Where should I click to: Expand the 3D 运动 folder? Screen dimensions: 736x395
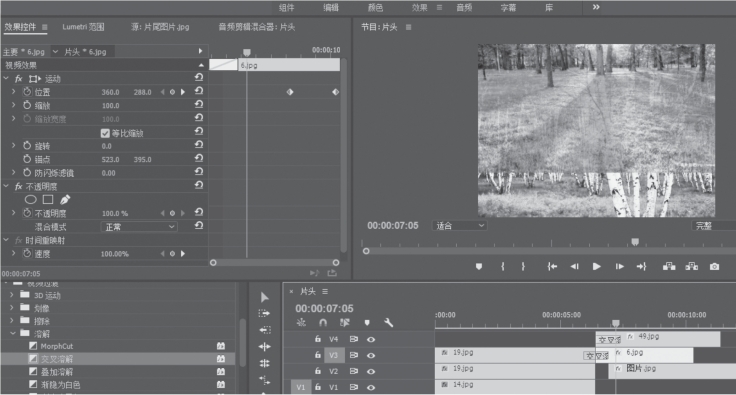click(12, 295)
